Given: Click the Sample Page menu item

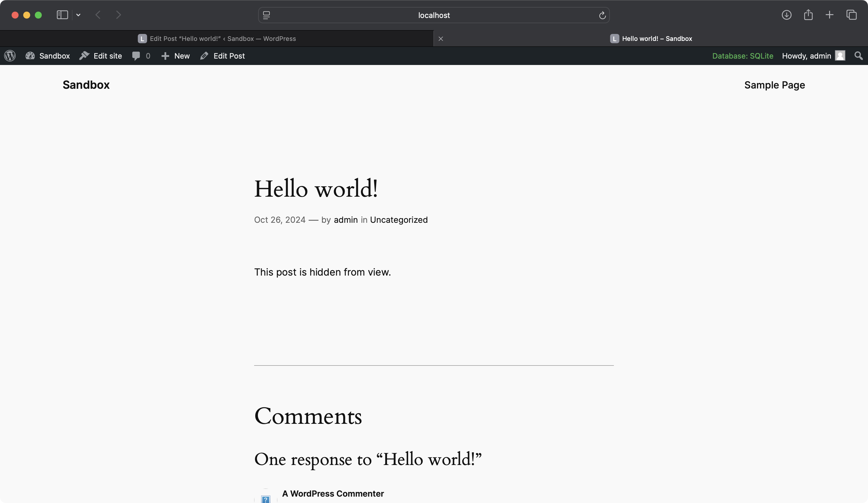Looking at the screenshot, I should [775, 85].
